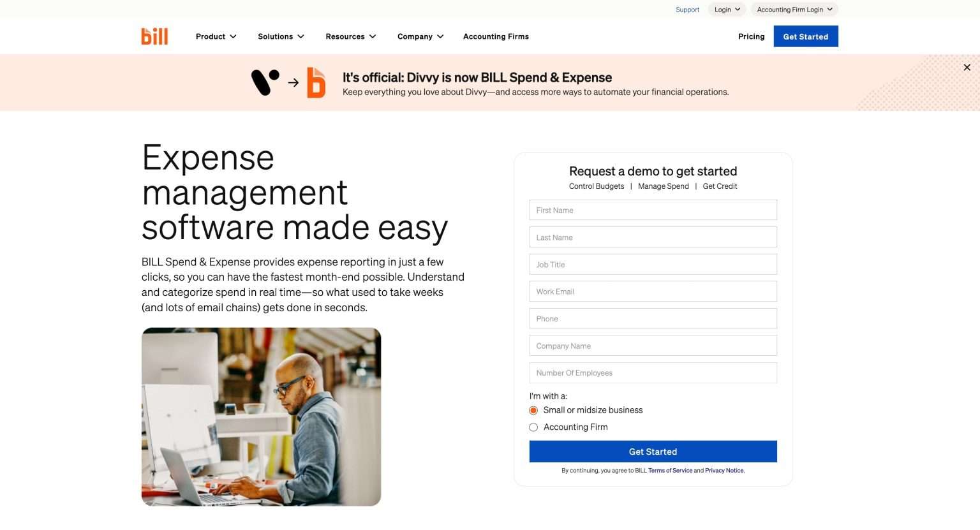Open the Solutions dropdown
This screenshot has height=530, width=980.
tap(281, 36)
